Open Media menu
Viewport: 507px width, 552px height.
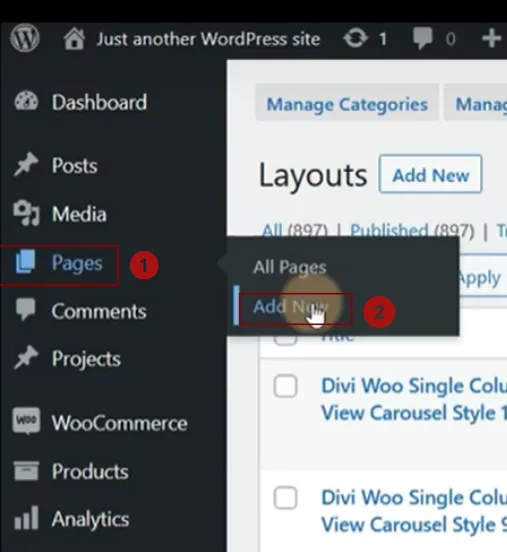79,214
